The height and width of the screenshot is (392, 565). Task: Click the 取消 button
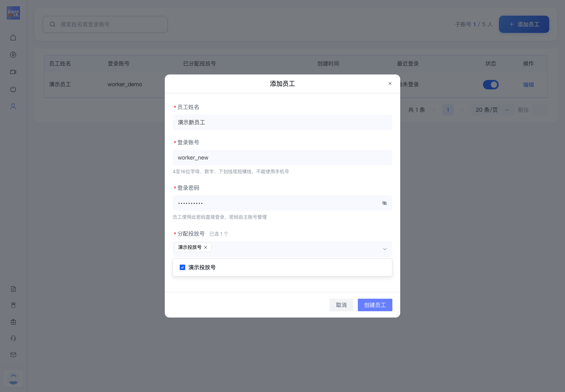pos(341,305)
